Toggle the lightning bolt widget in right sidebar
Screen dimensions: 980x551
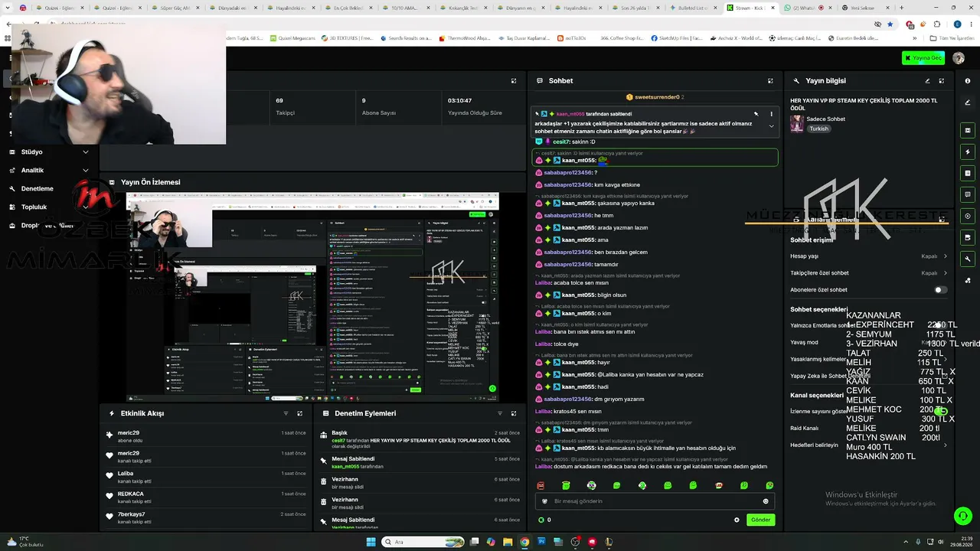[968, 152]
